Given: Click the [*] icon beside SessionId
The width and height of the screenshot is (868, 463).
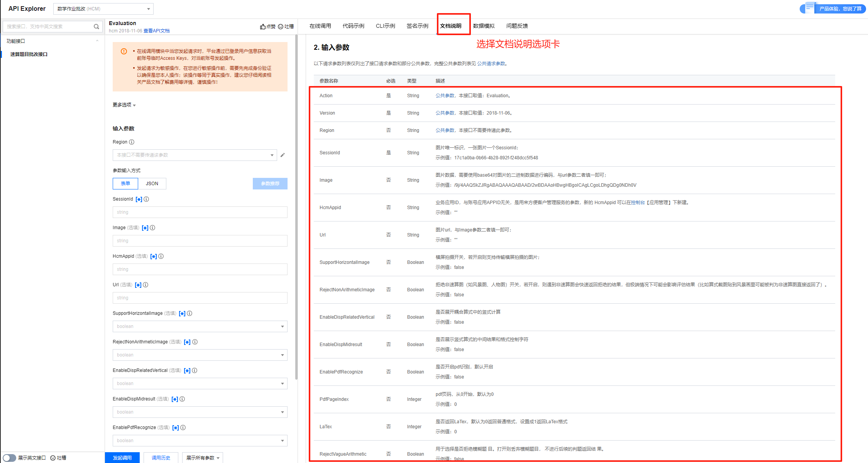Looking at the screenshot, I should pyautogui.click(x=139, y=199).
